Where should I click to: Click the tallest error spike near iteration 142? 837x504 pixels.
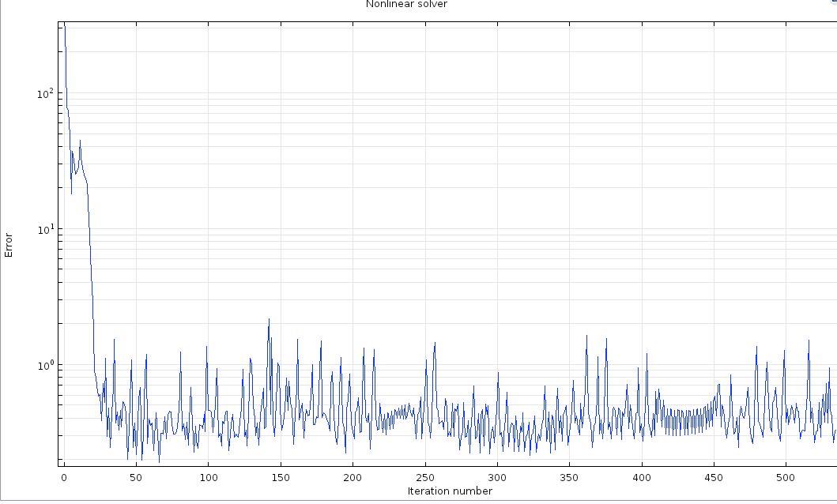[x=269, y=320]
